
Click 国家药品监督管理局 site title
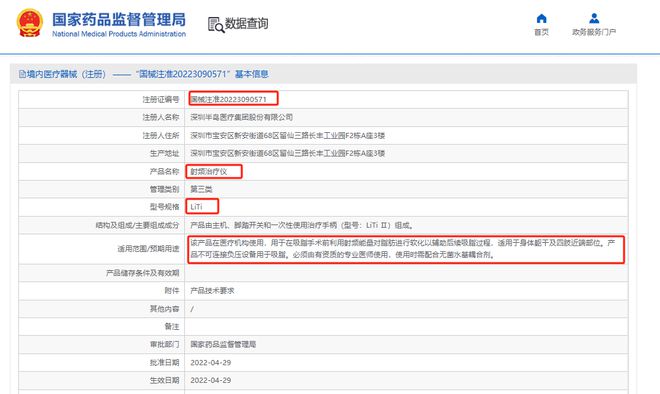coord(119,19)
